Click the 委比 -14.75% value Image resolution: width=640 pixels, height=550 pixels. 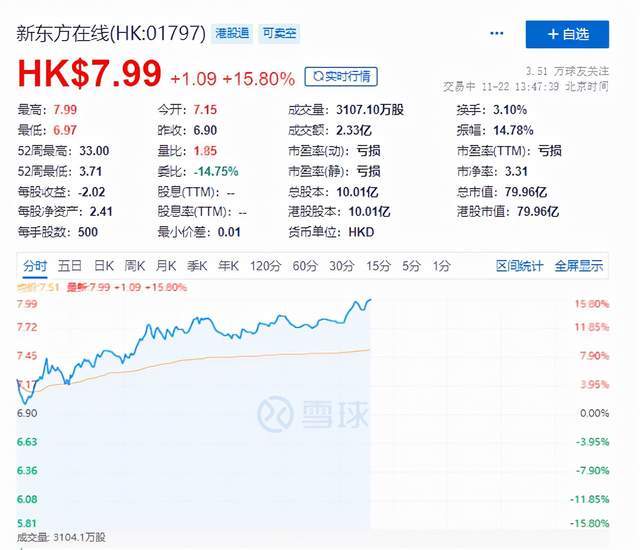pos(216,171)
